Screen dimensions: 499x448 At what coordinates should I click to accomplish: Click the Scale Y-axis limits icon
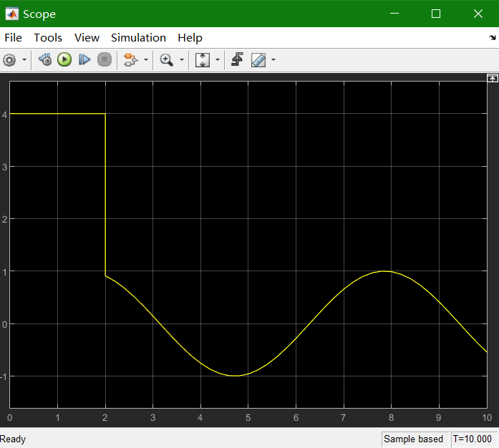click(x=203, y=59)
